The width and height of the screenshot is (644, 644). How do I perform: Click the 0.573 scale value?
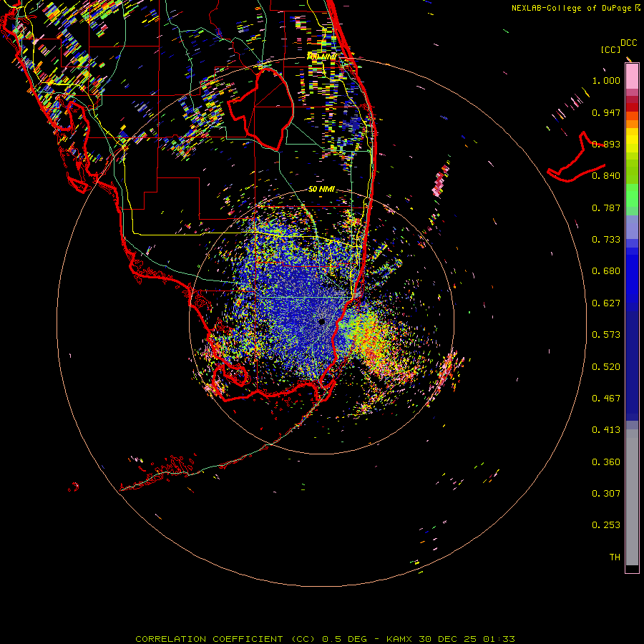coord(606,335)
